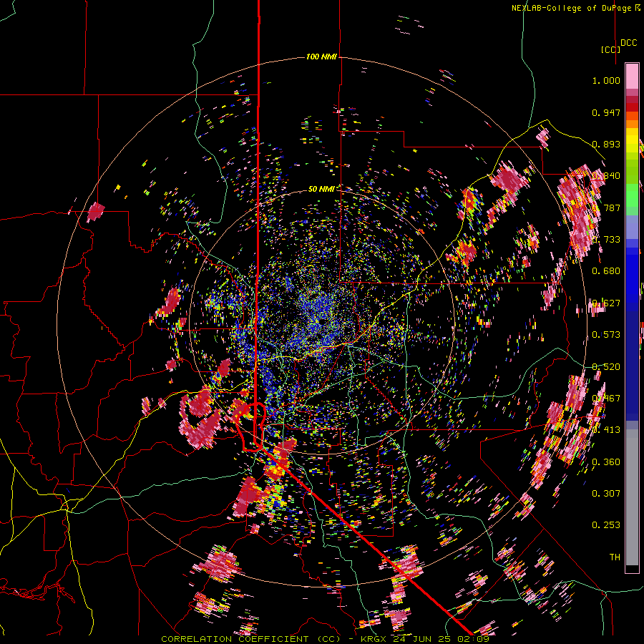The width and height of the screenshot is (644, 644).
Task: Click the NEXLAB-College of DuPage label
Action: click(x=575, y=8)
